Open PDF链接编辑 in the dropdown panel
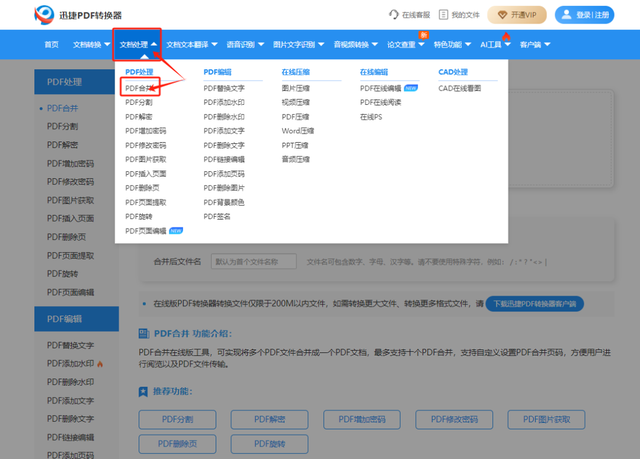640x459 pixels. click(x=224, y=160)
